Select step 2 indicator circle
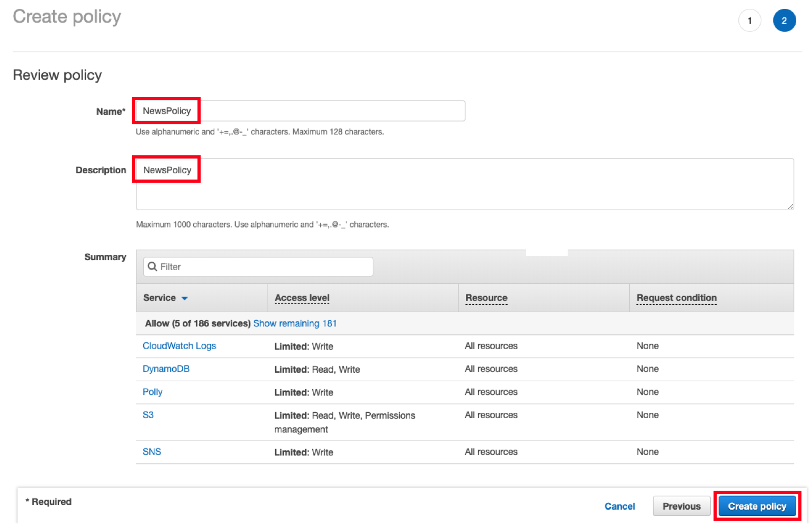Viewport: 812px width, 526px height. (784, 21)
